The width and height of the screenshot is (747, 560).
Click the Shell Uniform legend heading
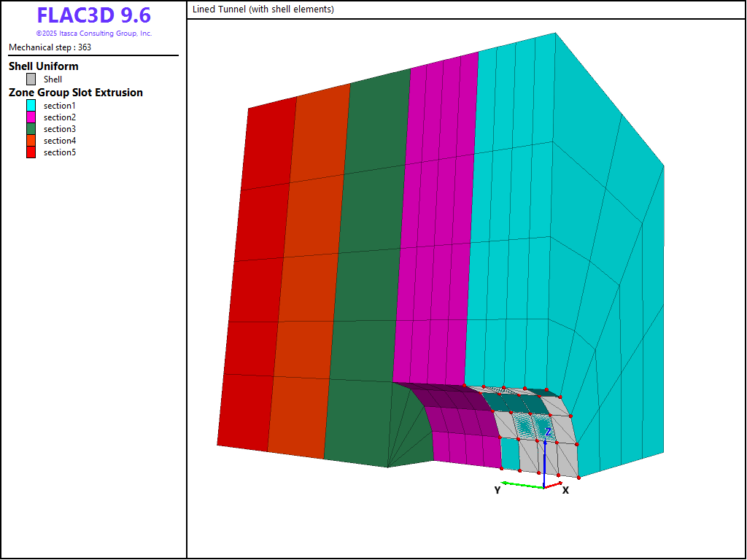[x=43, y=66]
